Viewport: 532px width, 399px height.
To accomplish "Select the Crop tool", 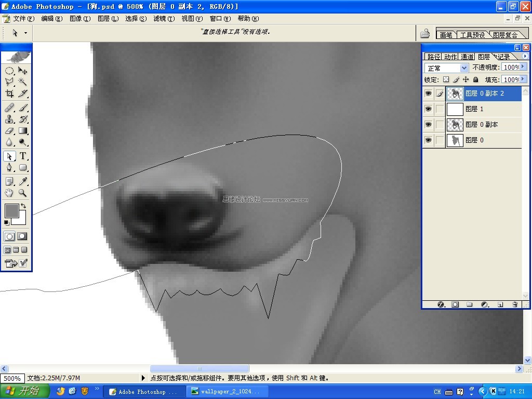I will pyautogui.click(x=9, y=94).
